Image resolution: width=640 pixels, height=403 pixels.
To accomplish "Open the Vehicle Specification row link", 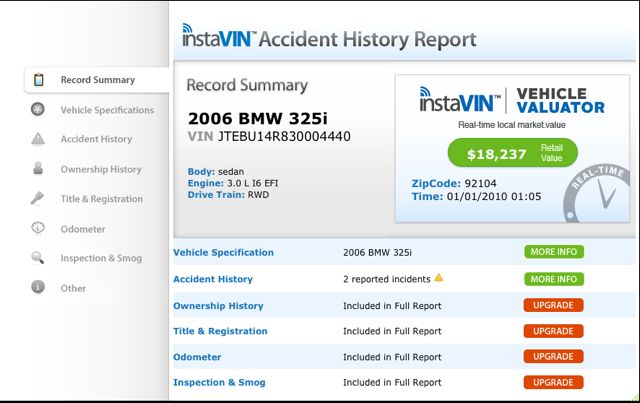I will (x=223, y=252).
